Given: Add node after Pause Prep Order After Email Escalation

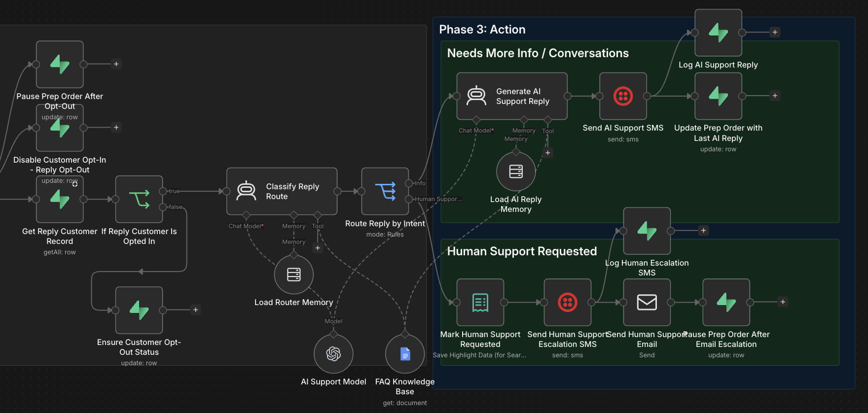Looking at the screenshot, I should 783,302.
